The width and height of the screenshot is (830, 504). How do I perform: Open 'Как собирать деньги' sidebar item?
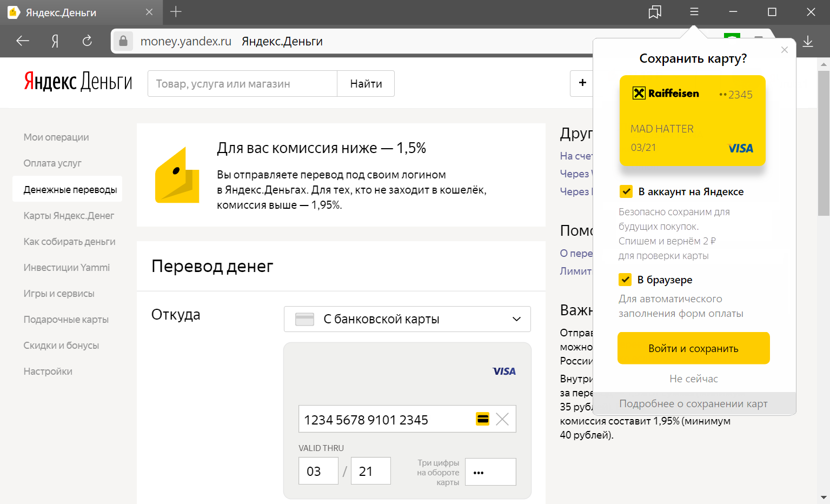tap(69, 242)
